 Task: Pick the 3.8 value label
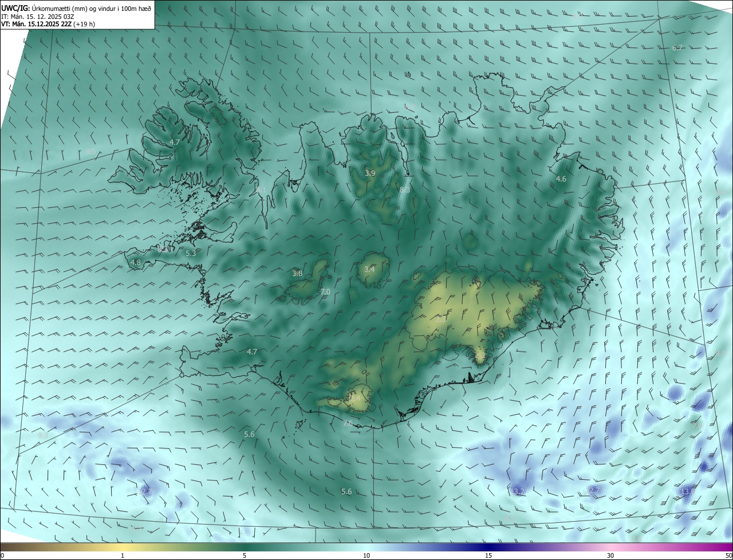297,274
